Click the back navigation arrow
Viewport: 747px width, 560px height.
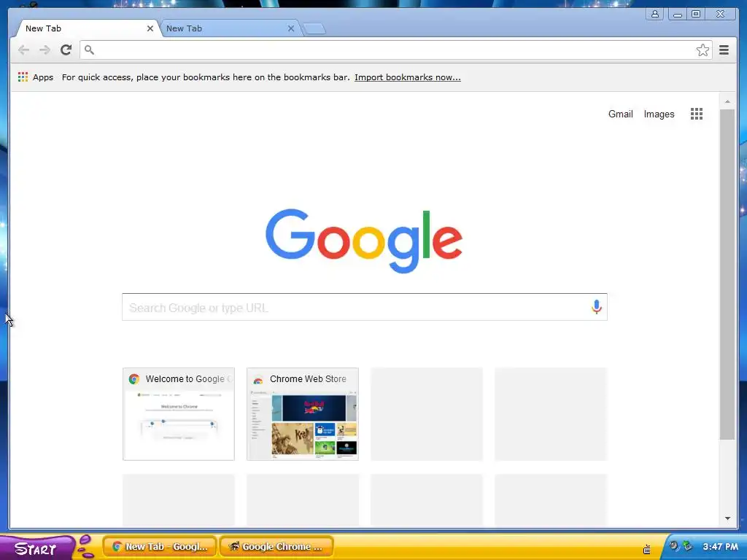tap(23, 50)
